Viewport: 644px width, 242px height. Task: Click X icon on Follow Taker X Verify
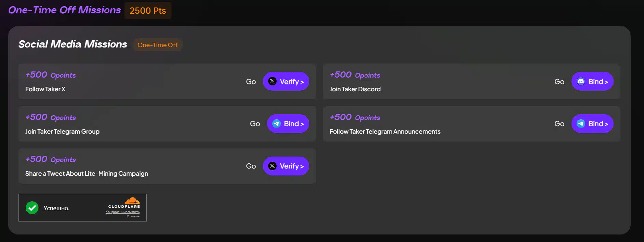point(272,81)
